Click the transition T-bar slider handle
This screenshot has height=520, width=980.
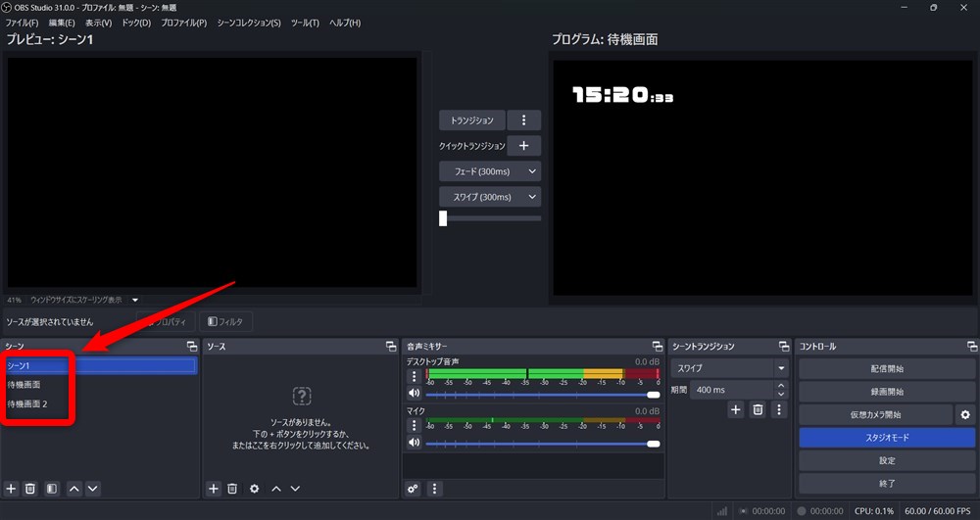pos(443,217)
